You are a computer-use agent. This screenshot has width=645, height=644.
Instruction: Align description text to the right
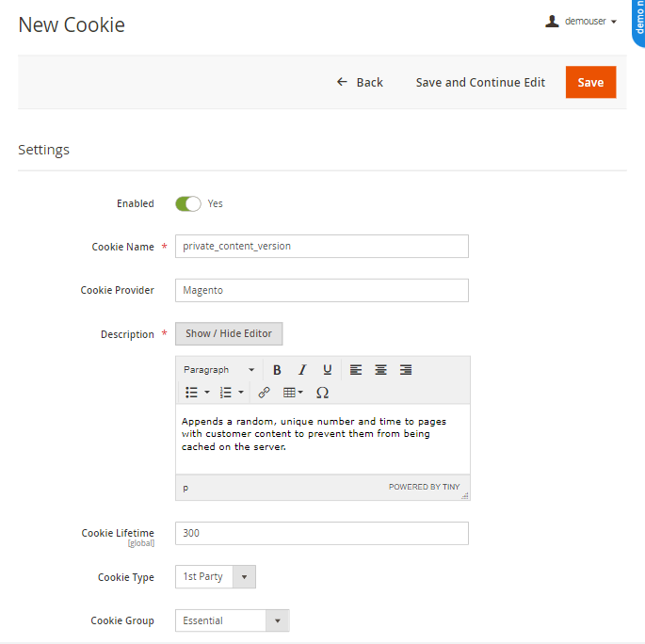coord(406,370)
